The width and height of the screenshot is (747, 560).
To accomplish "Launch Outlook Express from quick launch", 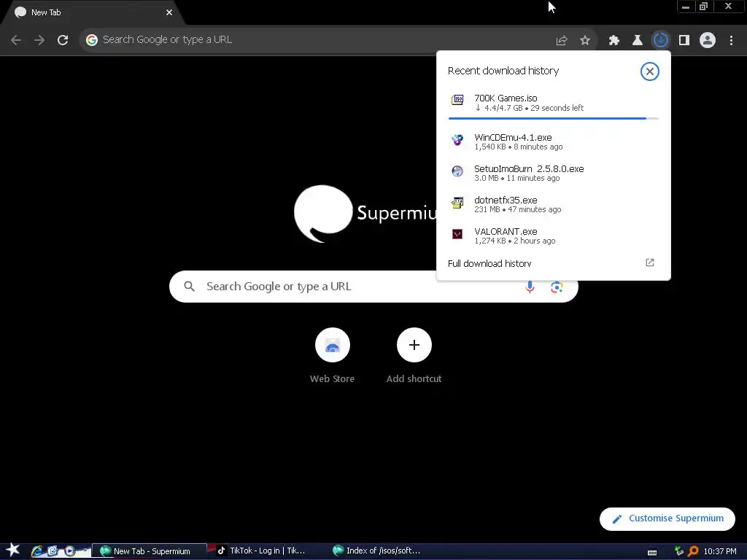I will click(53, 551).
